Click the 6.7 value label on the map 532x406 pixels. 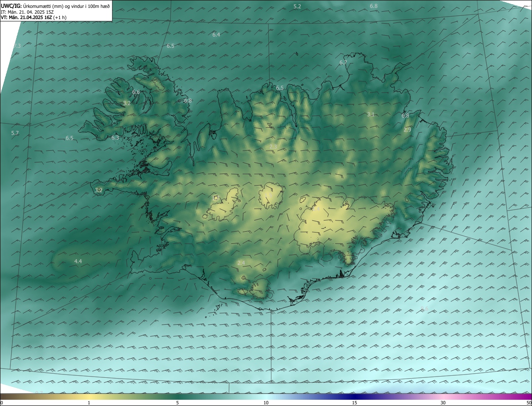coord(343,62)
